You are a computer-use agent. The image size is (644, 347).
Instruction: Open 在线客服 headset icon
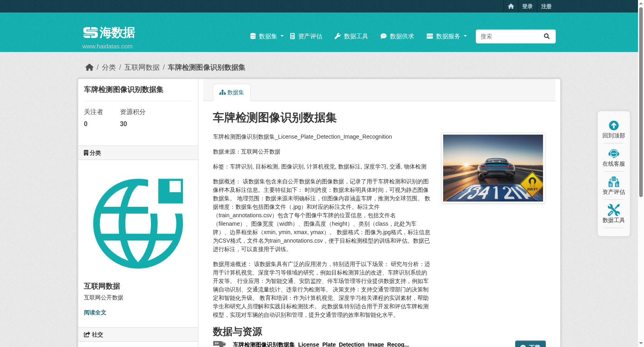614,154
